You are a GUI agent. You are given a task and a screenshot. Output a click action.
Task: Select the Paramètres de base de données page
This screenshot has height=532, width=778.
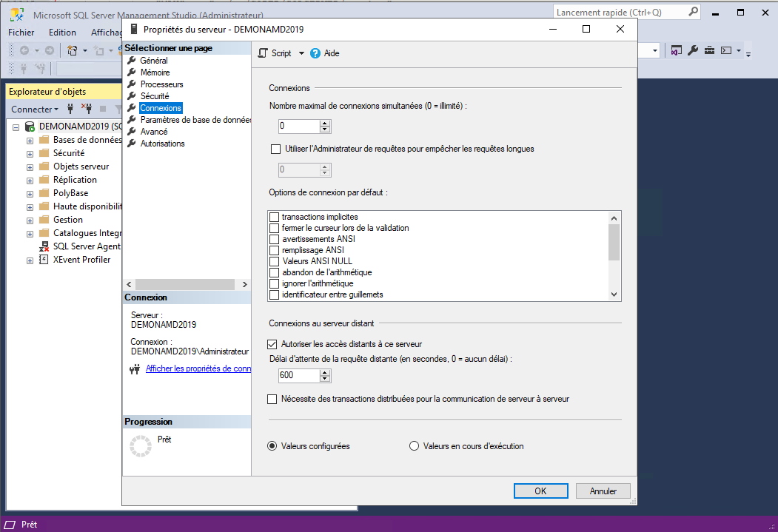195,120
